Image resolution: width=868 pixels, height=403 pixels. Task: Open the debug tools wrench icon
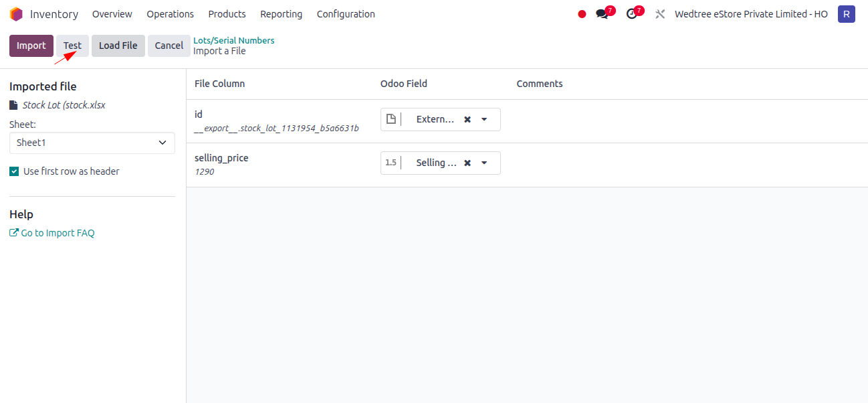(x=660, y=14)
